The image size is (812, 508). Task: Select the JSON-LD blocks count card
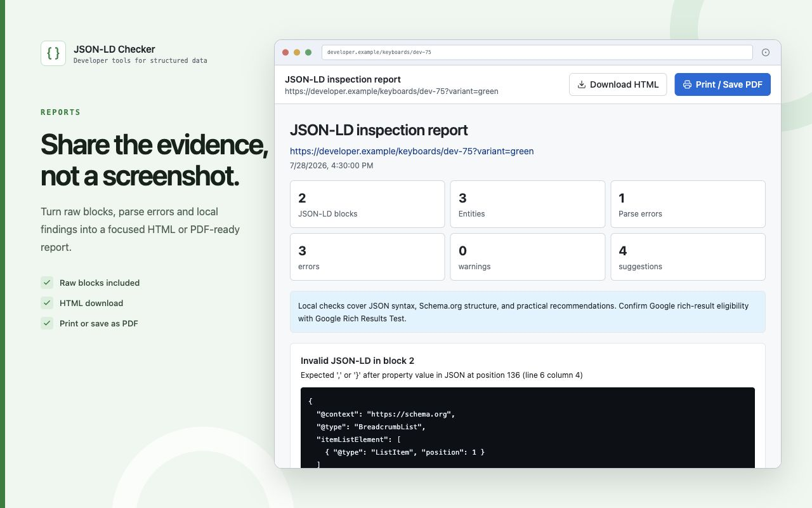[367, 204]
